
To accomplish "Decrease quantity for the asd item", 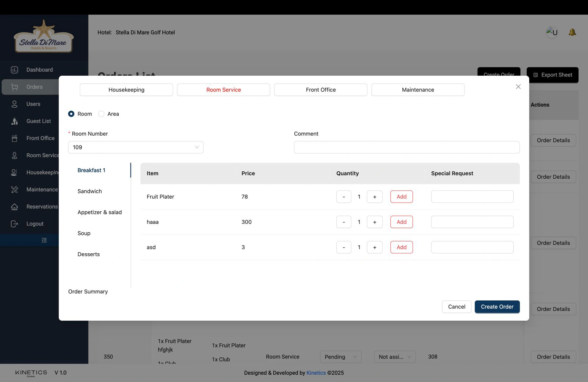I will click(x=344, y=247).
